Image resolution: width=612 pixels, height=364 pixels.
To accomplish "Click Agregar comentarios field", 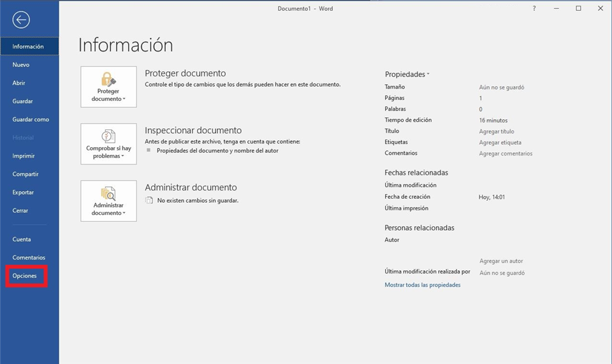I will point(506,154).
